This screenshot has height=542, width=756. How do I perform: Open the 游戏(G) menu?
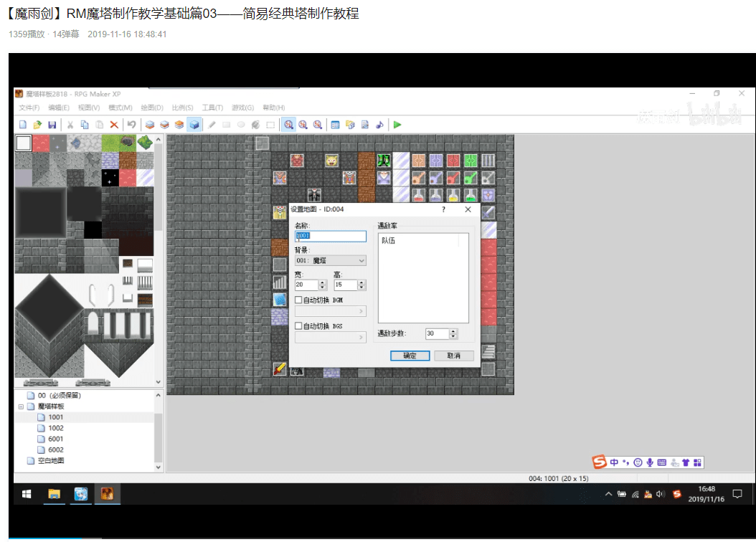(x=242, y=108)
